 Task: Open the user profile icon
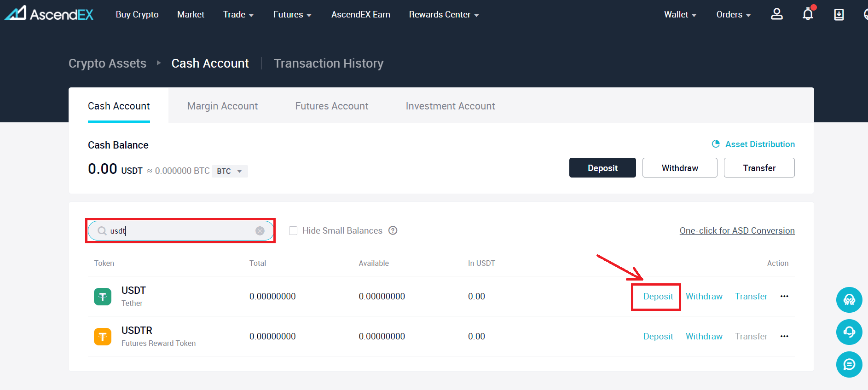[777, 14]
